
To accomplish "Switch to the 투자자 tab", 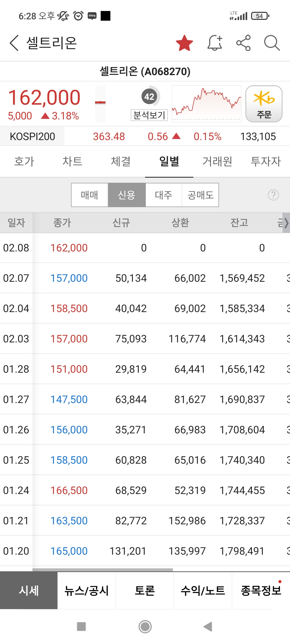I will click(266, 161).
